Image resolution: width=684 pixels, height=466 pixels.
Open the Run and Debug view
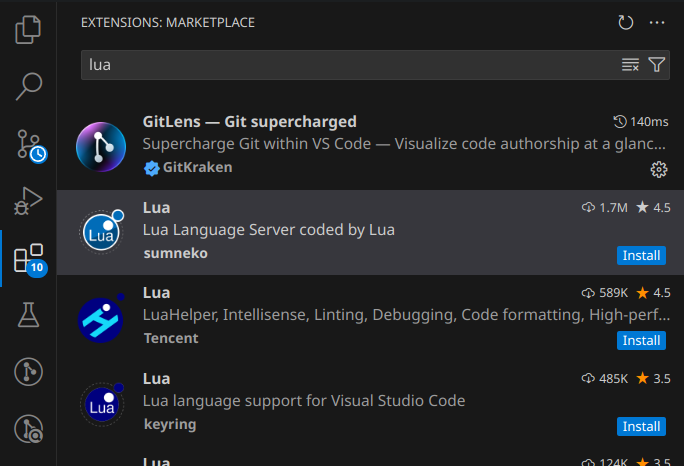(x=28, y=201)
